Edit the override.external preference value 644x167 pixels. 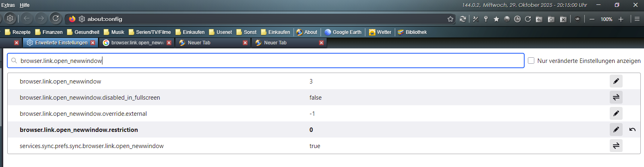pos(616,113)
